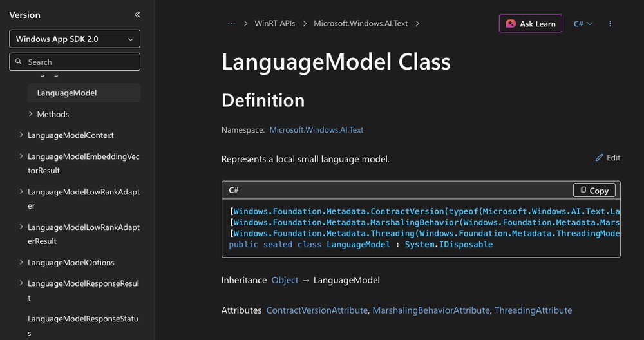Click the search magnifier icon
The width and height of the screenshot is (644, 340).
[19, 62]
